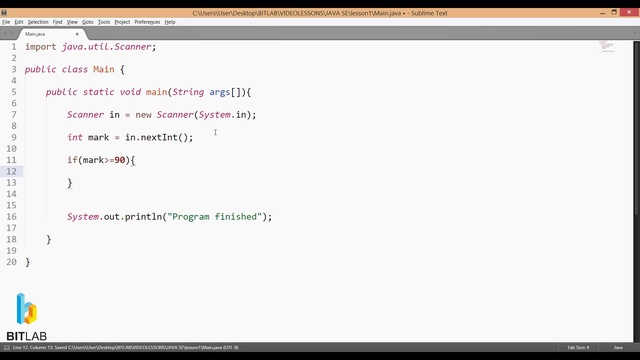Click the 'Line 12, Column 13' status text
Viewport: 640px width, 360px height.
[x=33, y=348]
